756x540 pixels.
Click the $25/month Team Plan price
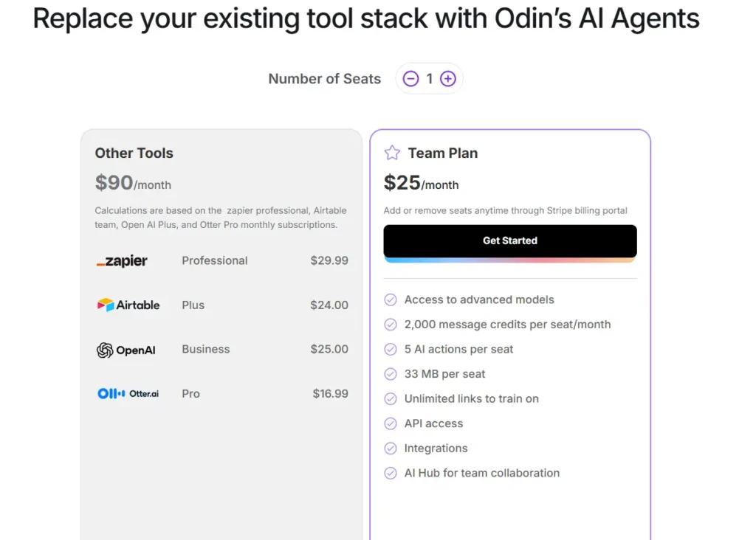coord(421,183)
